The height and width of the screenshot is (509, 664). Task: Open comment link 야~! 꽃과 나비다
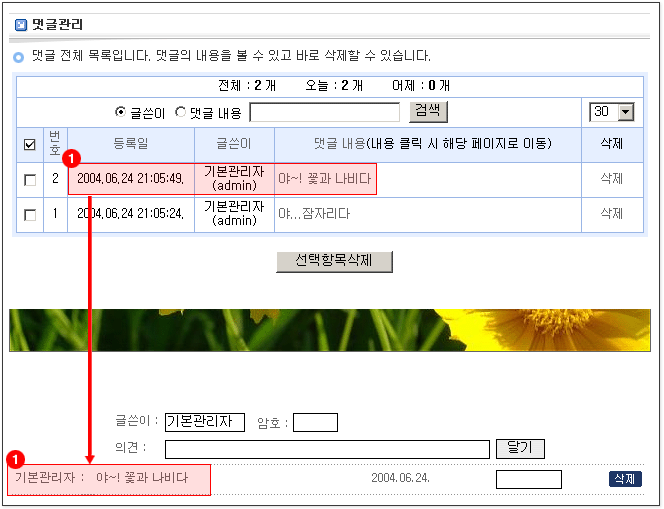[x=324, y=180]
